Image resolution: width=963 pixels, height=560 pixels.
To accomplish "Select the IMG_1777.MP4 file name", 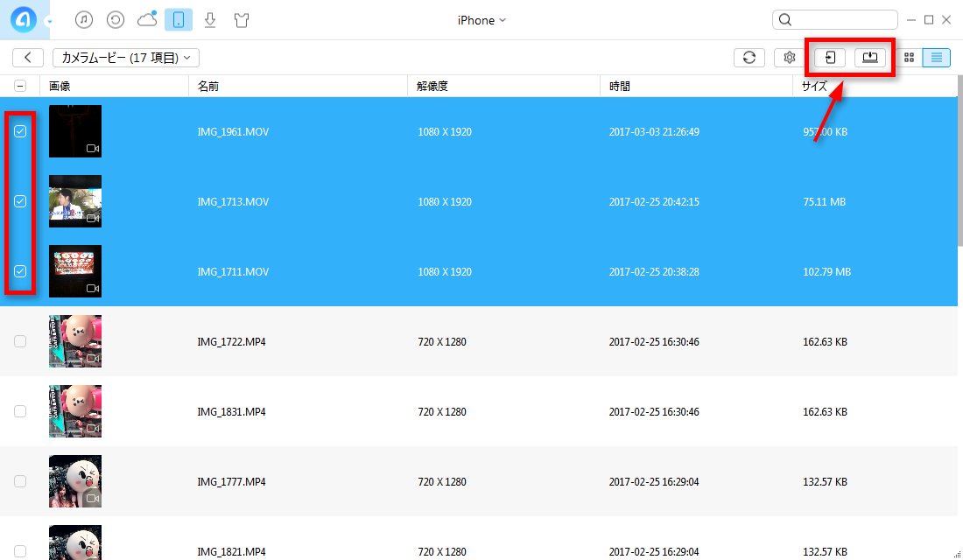I will pos(231,482).
